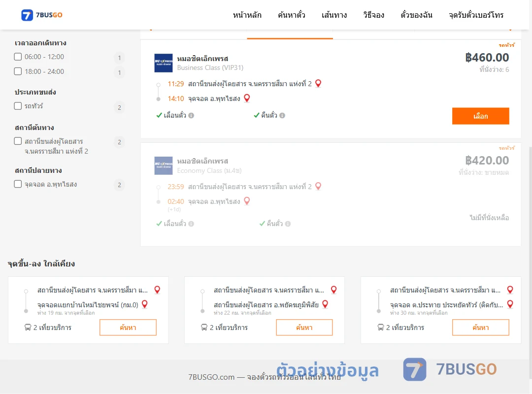Click the ห่าง 19 กม. จากจุดที่เลือก distance note
The height and width of the screenshot is (394, 532).
tap(66, 313)
